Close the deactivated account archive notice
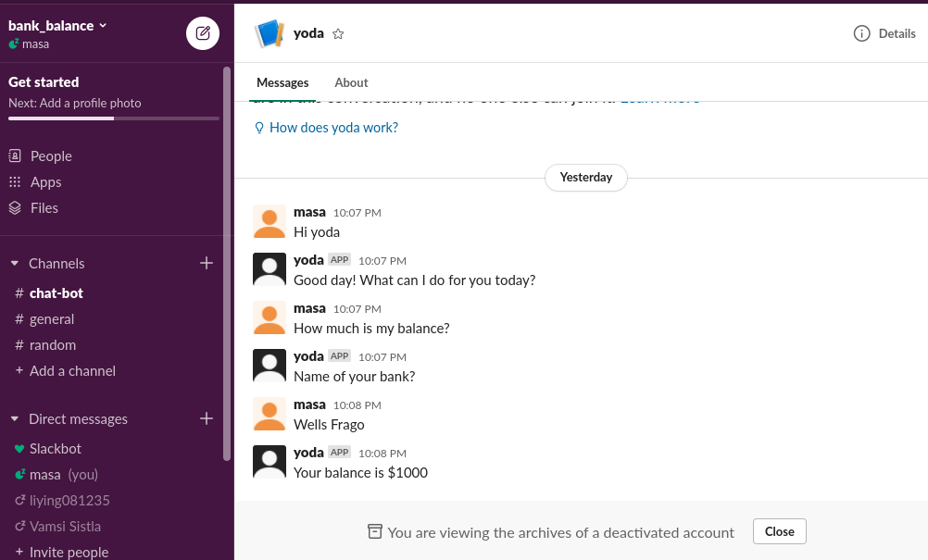 point(779,531)
